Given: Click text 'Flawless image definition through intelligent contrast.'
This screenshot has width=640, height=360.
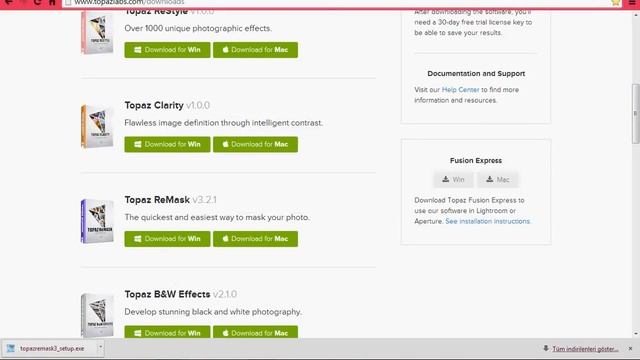Looking at the screenshot, I should coord(224,123).
